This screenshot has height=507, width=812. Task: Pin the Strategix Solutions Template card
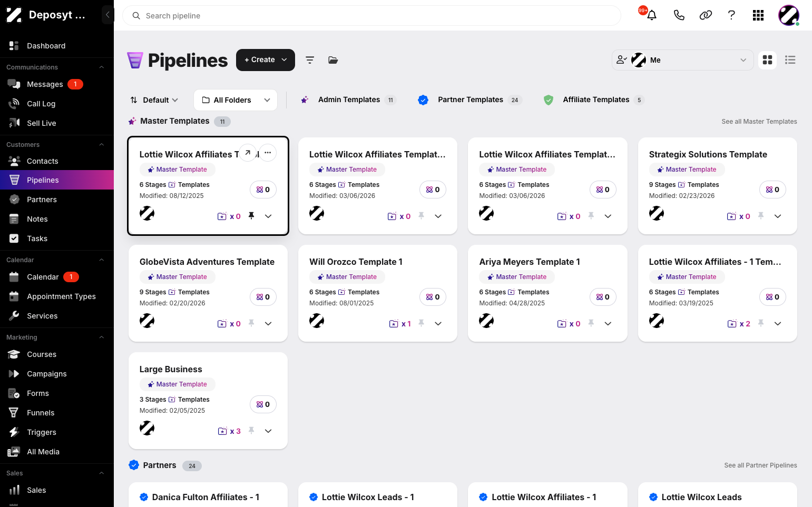click(761, 216)
